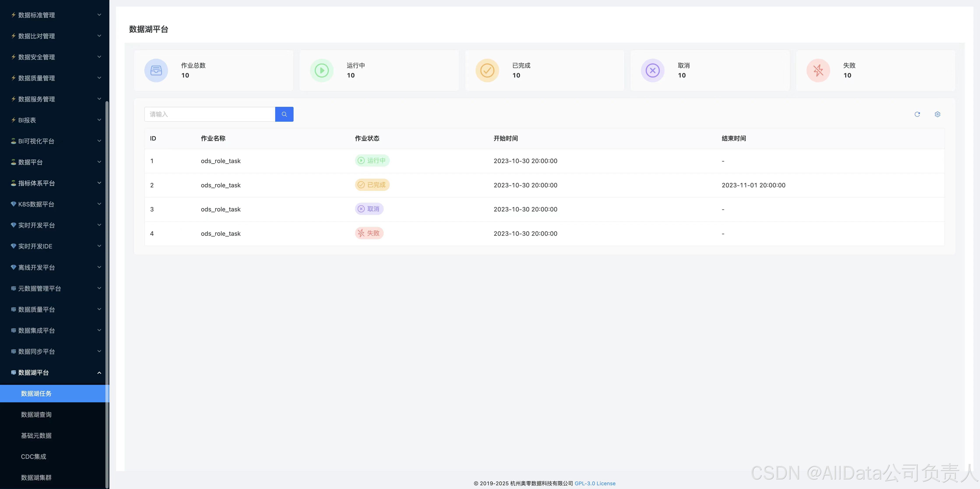Screen dimensions: 980x489
Task: Open 数据湖查询 submenu item
Action: [x=36, y=414]
